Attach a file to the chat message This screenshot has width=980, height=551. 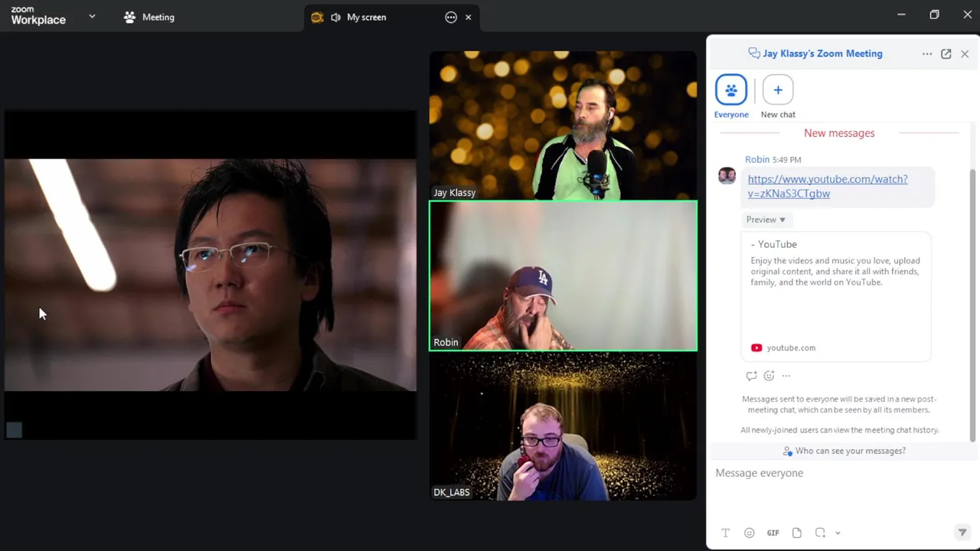[797, 533]
